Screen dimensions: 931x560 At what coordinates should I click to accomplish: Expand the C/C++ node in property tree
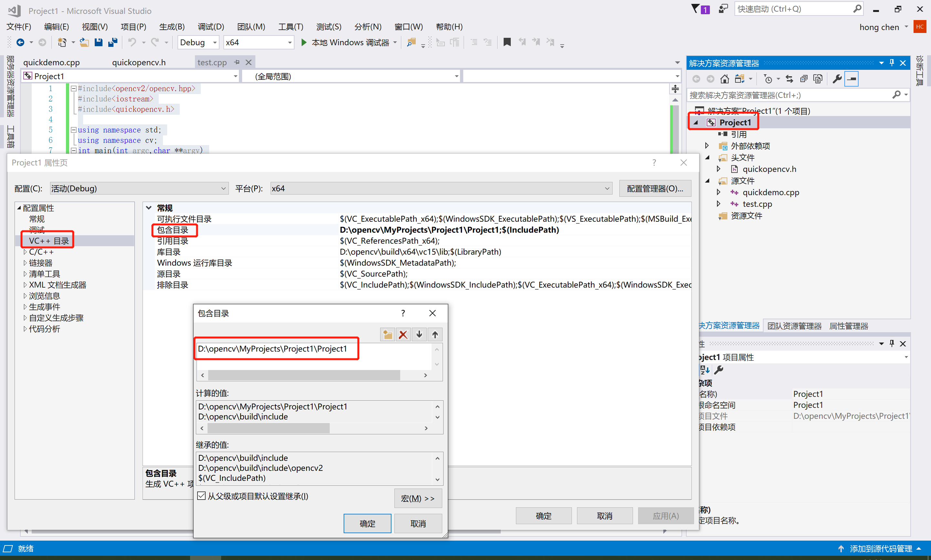pyautogui.click(x=25, y=252)
